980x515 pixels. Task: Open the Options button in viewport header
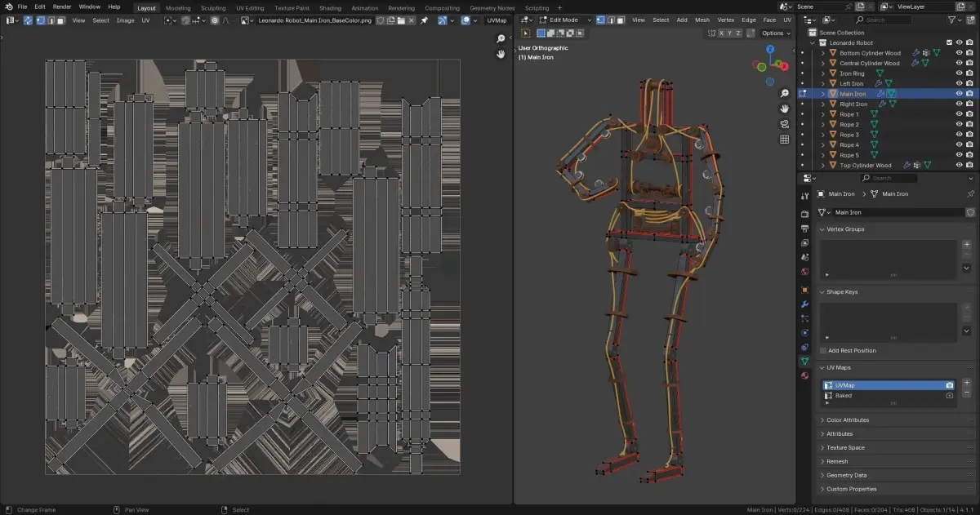pos(774,33)
